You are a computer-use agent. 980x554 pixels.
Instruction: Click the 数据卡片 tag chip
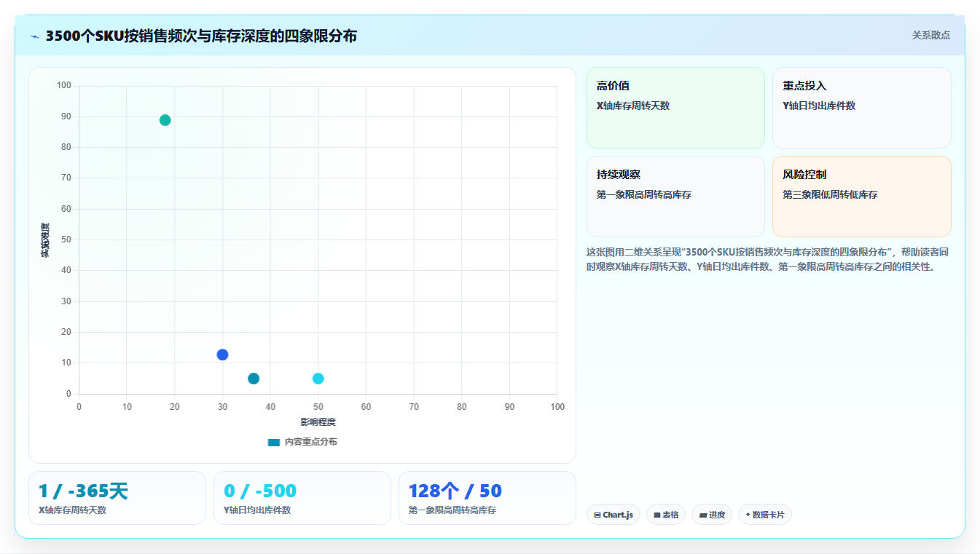765,515
